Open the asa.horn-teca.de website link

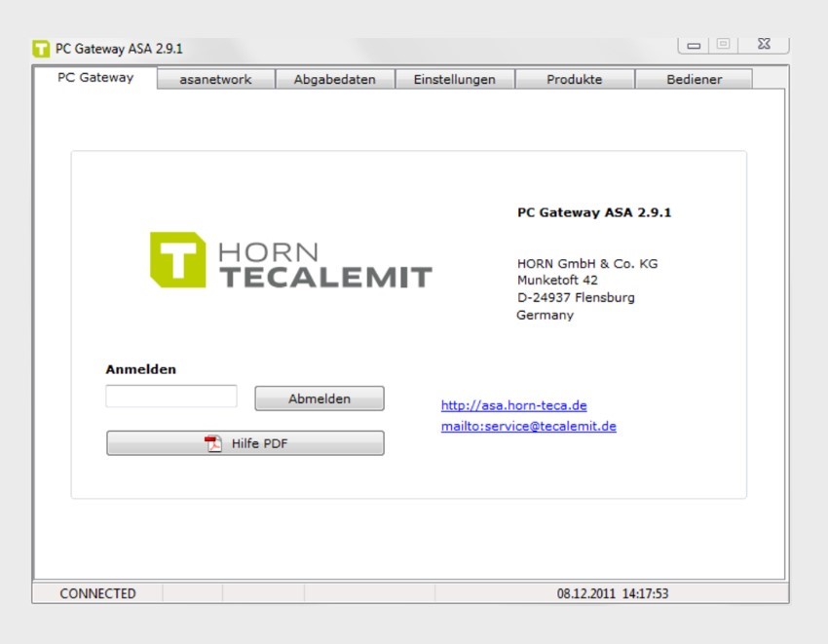[x=513, y=405]
